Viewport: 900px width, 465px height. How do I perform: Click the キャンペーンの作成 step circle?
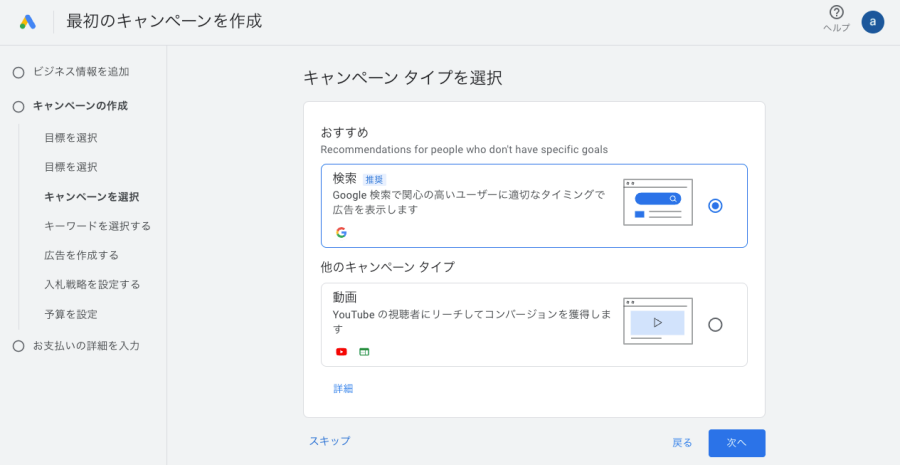18,107
